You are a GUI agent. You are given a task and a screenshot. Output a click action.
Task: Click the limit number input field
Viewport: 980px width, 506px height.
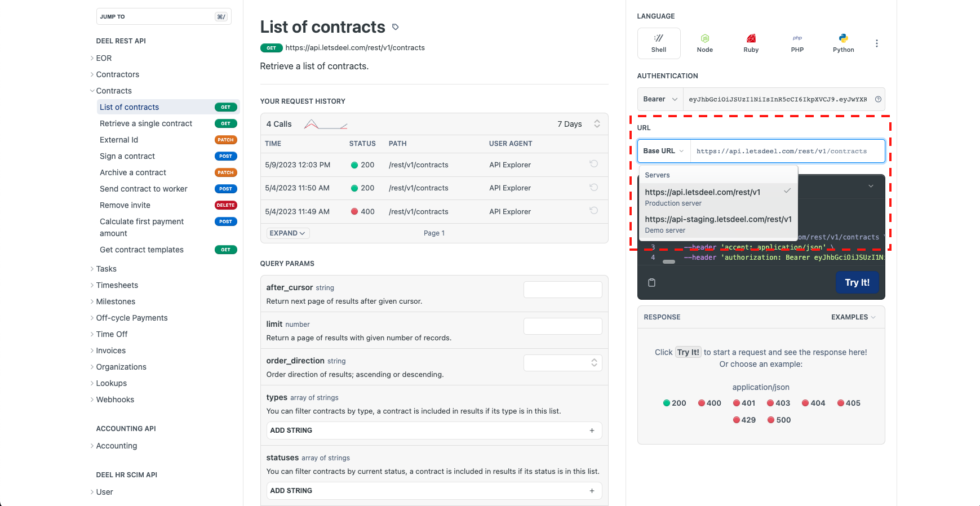563,326
